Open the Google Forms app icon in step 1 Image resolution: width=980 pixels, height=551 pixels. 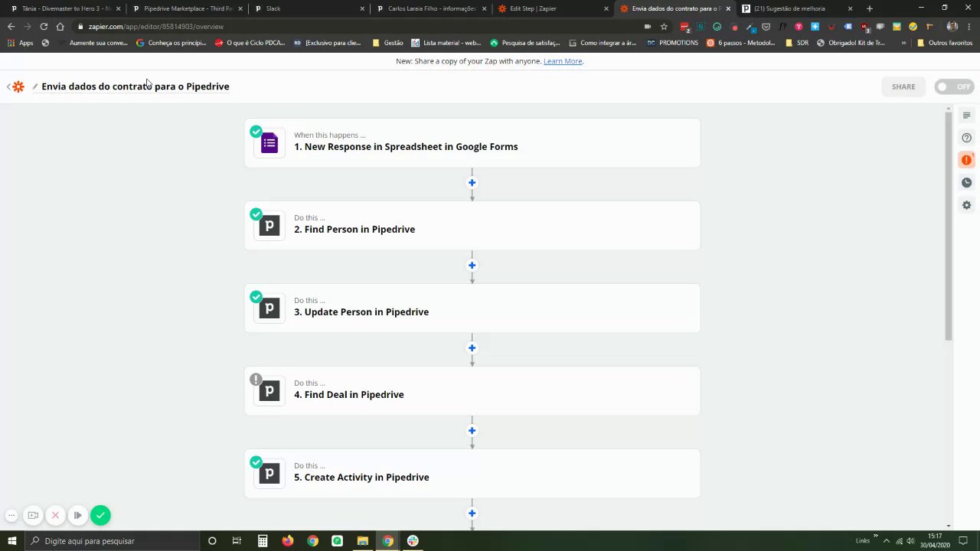(269, 143)
